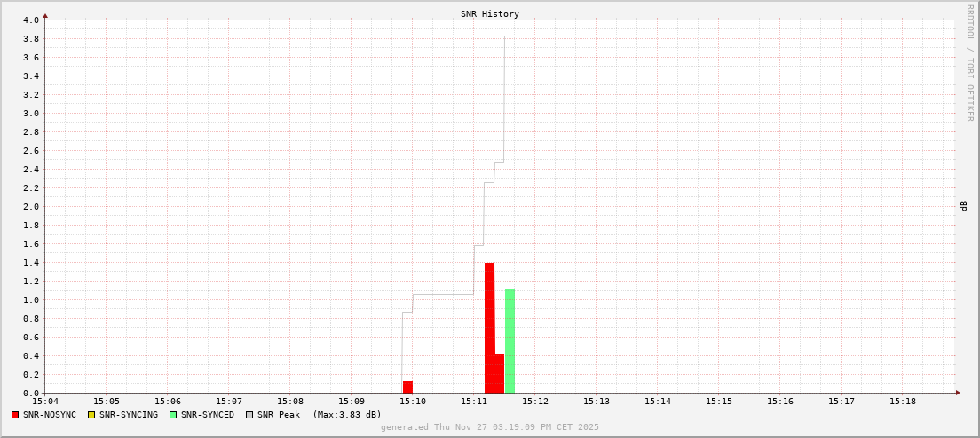The image size is (980, 438).
Task: Click the red SNR-NOSYNC legend swatch
Action: (15, 415)
